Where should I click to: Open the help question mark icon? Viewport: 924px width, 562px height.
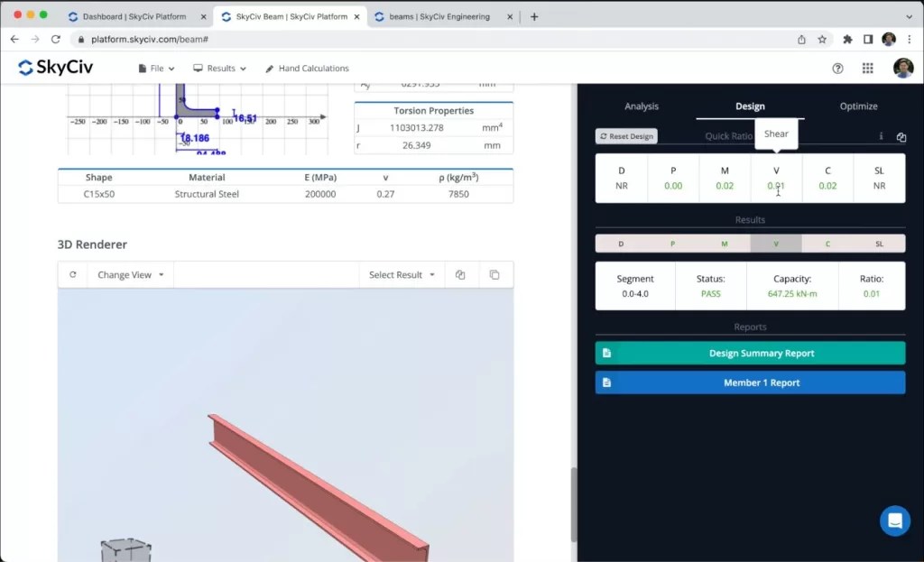pyautogui.click(x=837, y=69)
